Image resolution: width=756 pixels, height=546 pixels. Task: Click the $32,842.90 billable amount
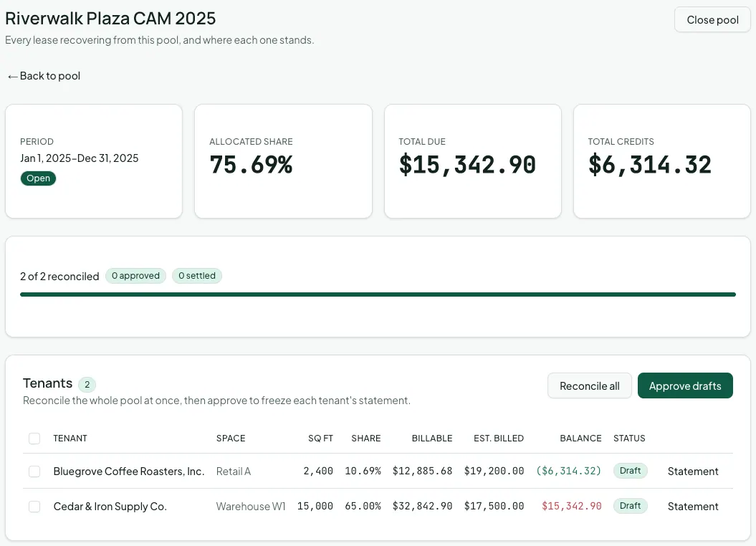pos(422,506)
